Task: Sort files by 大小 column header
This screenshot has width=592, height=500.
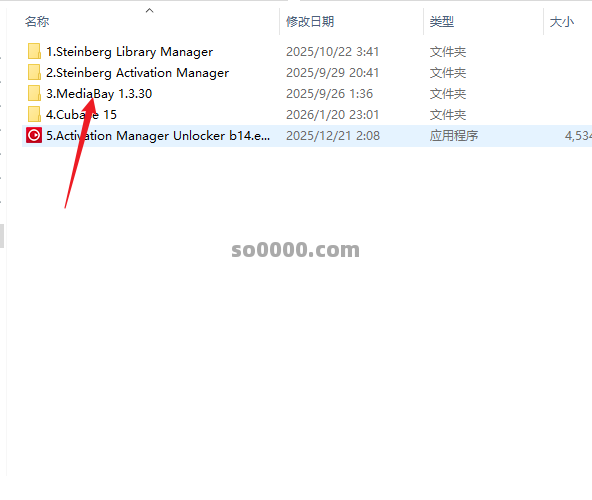Action: (562, 22)
